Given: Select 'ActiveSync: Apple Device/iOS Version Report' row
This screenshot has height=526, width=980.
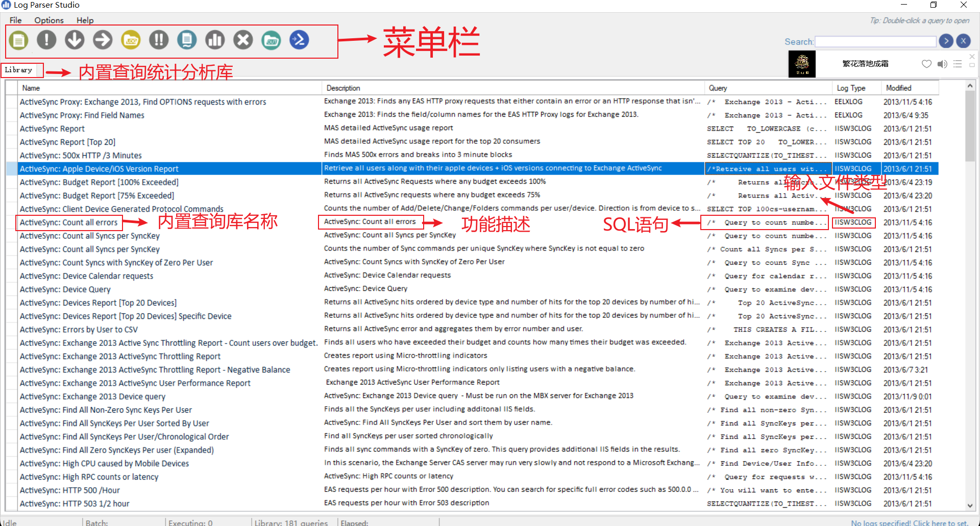Looking at the screenshot, I should (472, 169).
